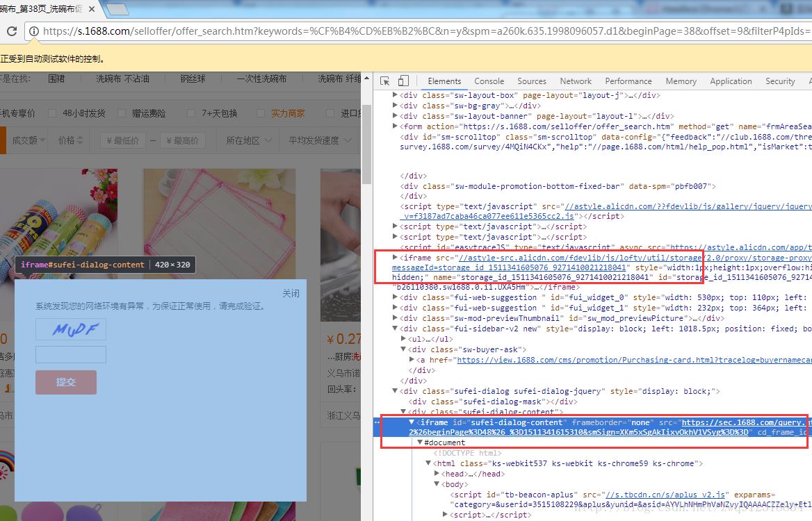Click the MUDF captcha image
This screenshot has height=521, width=812.
(71, 329)
